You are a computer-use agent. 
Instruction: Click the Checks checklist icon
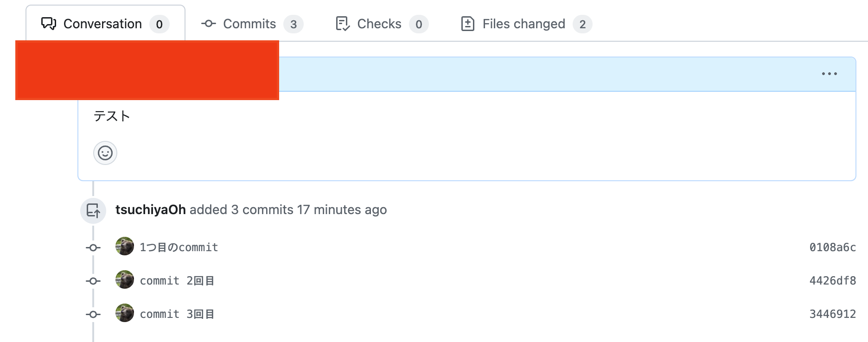tap(342, 24)
